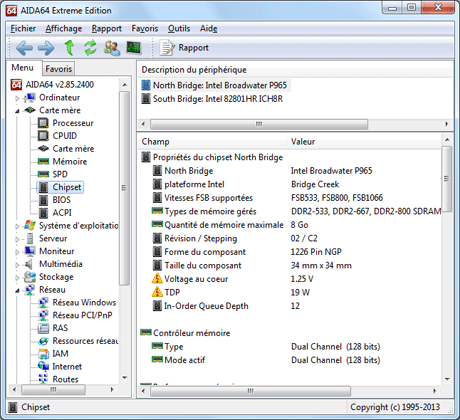Screen dimensions: 460x420
Task: Click the blue Forward arrow toolbar icon
Action: pyautogui.click(x=46, y=48)
